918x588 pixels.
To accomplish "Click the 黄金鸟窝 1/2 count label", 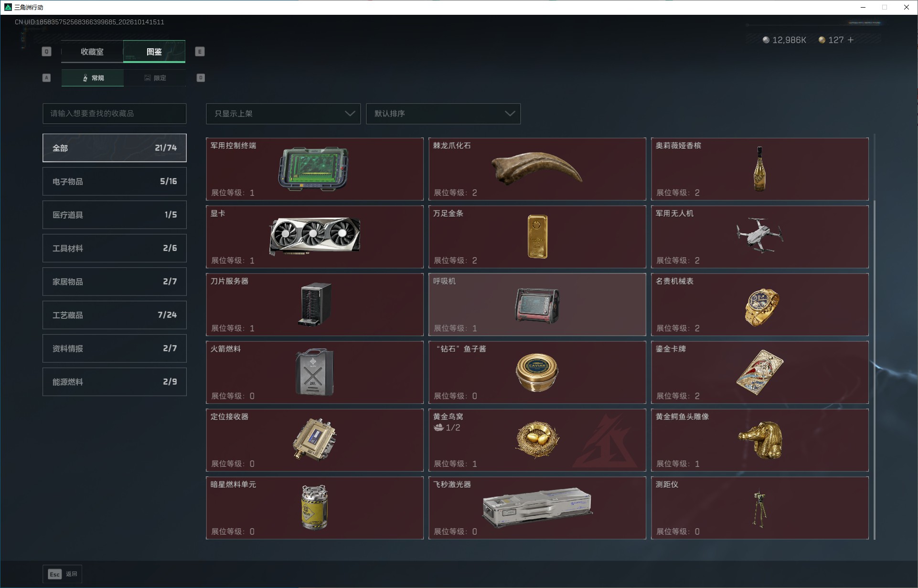I will 447,428.
